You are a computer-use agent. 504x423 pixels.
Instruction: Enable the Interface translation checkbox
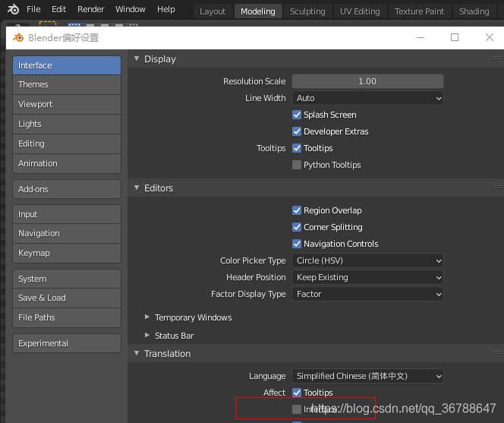click(297, 409)
